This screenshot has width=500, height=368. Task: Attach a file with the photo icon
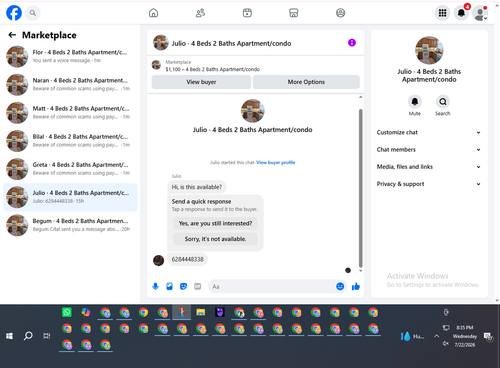(x=169, y=286)
